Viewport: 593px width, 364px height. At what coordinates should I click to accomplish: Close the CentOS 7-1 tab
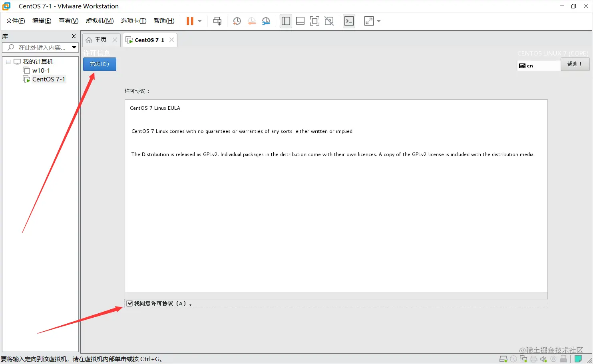(171, 40)
